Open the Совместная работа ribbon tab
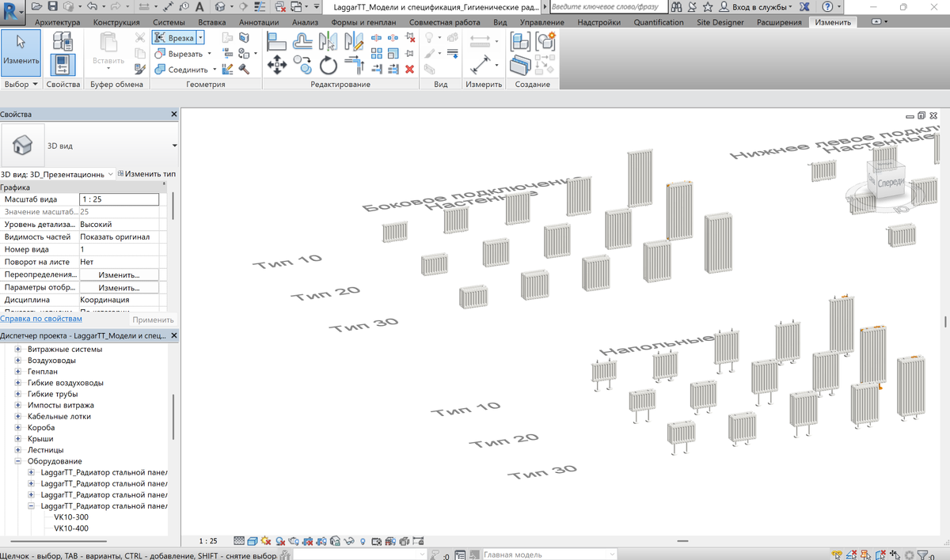This screenshot has height=560, width=950. point(446,22)
